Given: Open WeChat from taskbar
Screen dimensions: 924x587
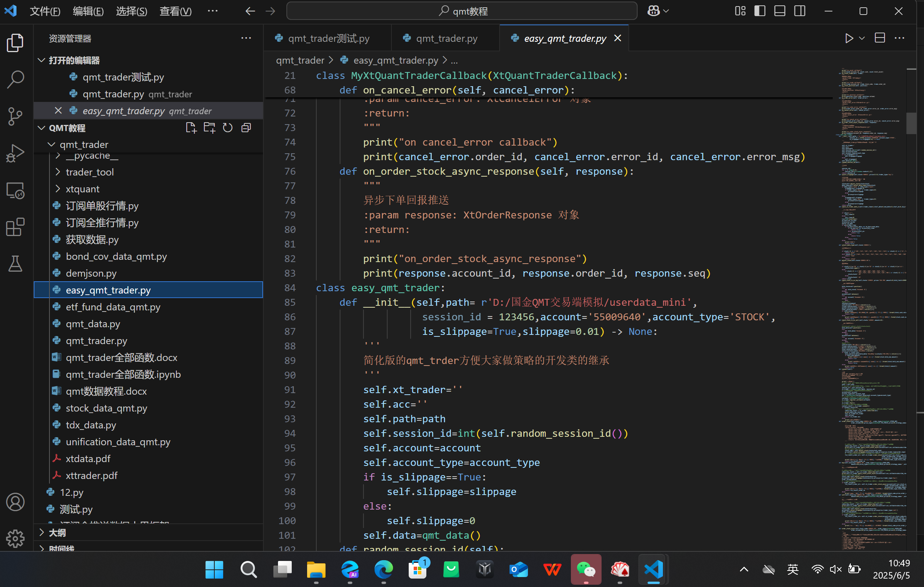Looking at the screenshot, I should click(586, 569).
